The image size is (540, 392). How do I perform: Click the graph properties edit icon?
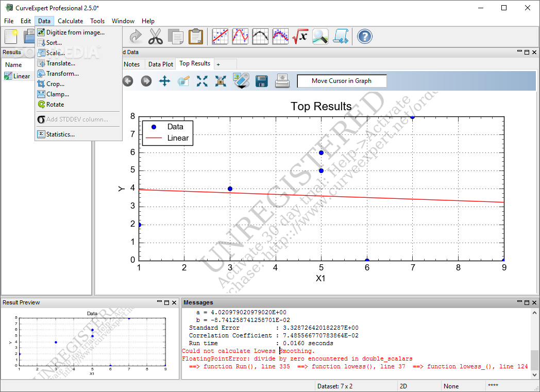pyautogui.click(x=183, y=81)
